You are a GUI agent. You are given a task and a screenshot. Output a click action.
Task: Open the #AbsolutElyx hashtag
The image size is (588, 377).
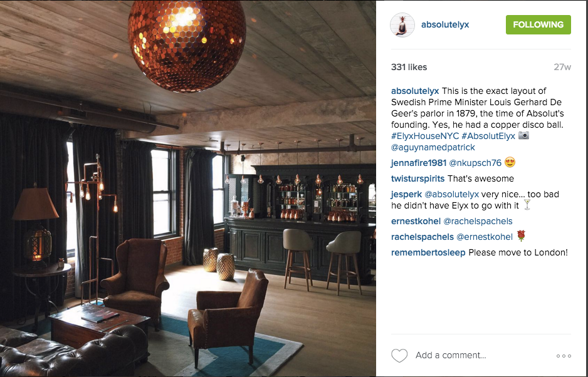488,136
